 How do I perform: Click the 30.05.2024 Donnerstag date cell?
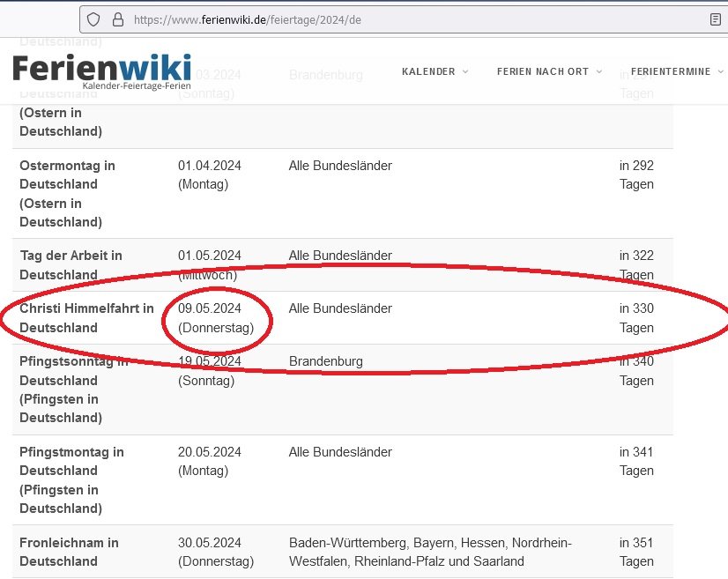[x=215, y=552]
